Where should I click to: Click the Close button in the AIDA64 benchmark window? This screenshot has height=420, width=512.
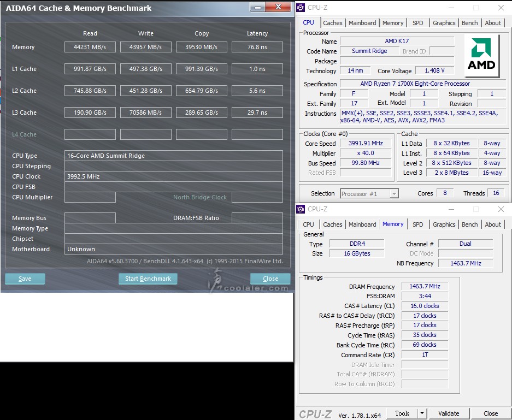point(270,279)
